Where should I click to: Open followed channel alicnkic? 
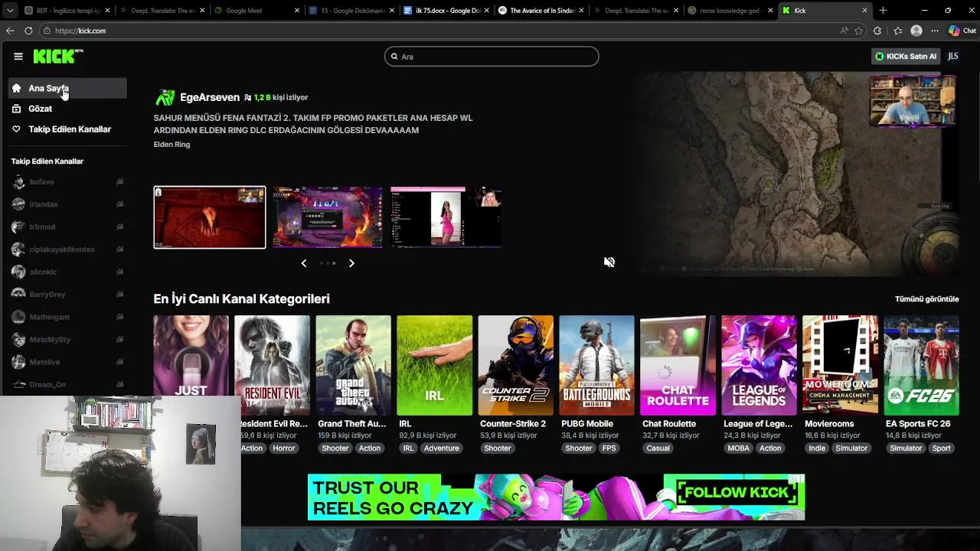pyautogui.click(x=67, y=272)
